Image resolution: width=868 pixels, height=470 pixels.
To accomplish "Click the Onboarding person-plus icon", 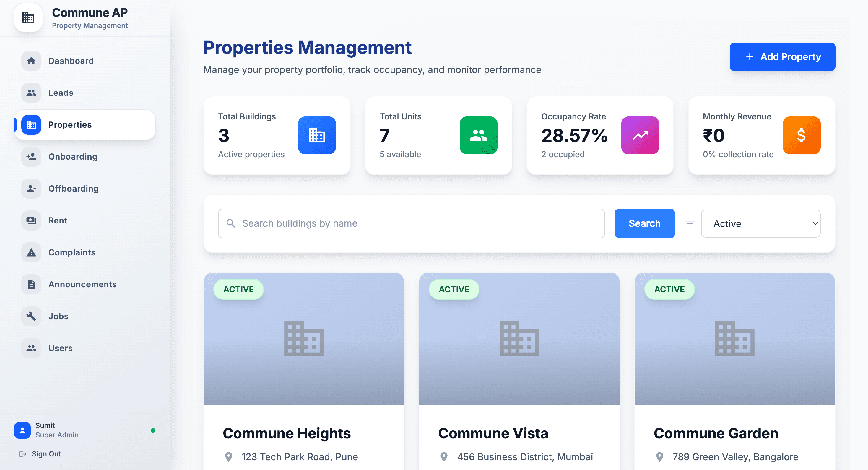I will click(31, 156).
